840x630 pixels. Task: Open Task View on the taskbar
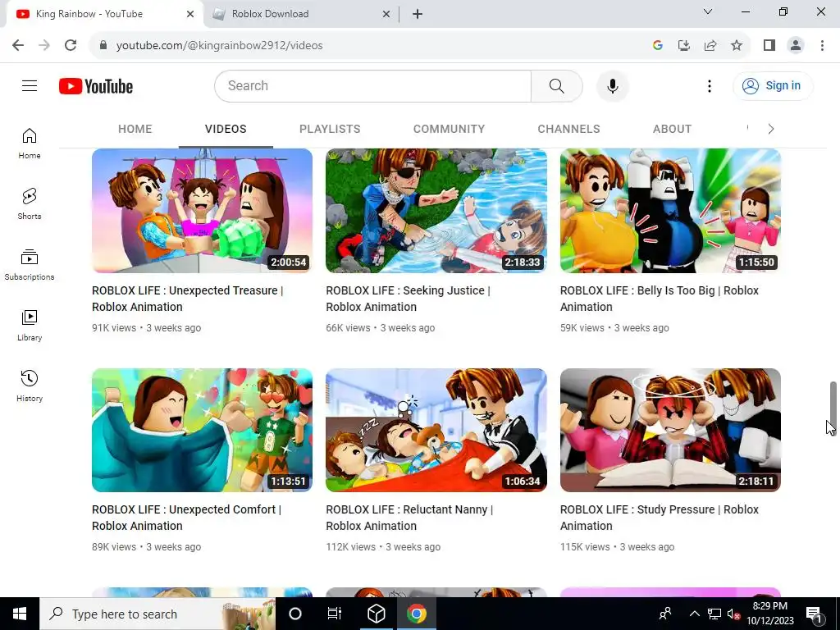335,614
